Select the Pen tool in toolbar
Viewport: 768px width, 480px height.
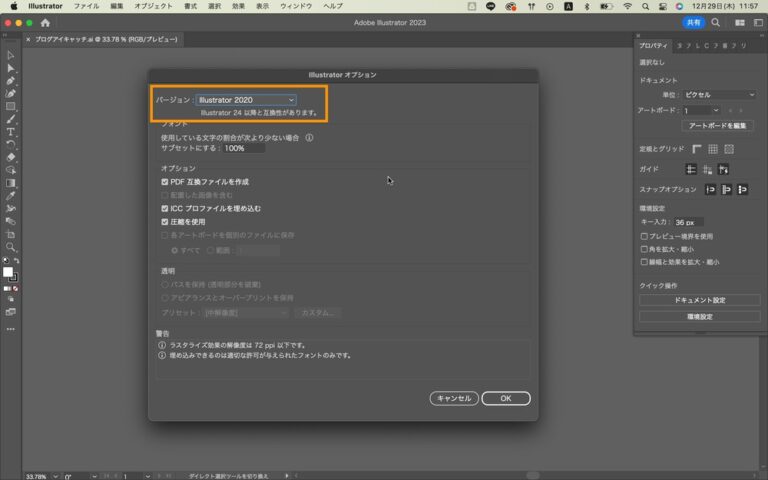point(10,81)
